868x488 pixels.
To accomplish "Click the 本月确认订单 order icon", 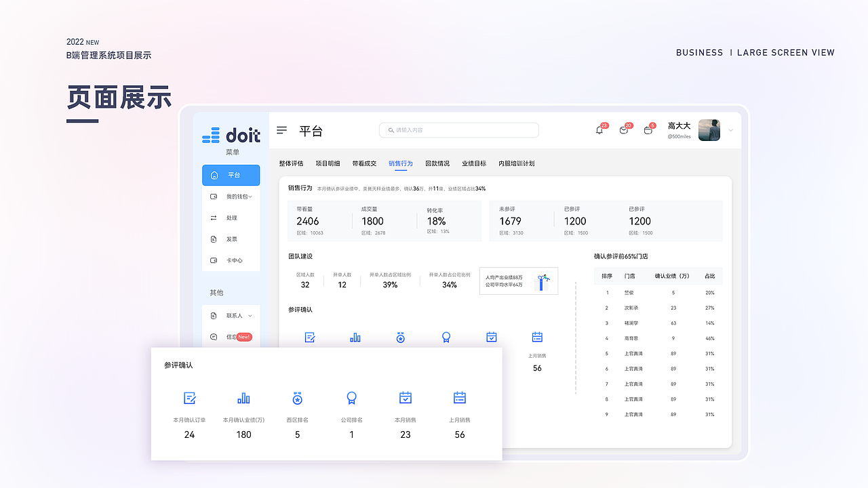I will click(x=189, y=398).
